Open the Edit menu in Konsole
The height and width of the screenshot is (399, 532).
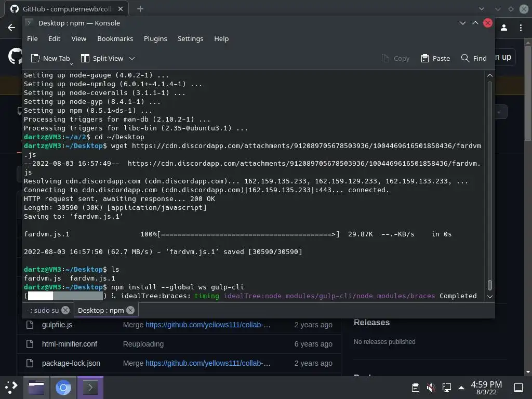(x=54, y=38)
